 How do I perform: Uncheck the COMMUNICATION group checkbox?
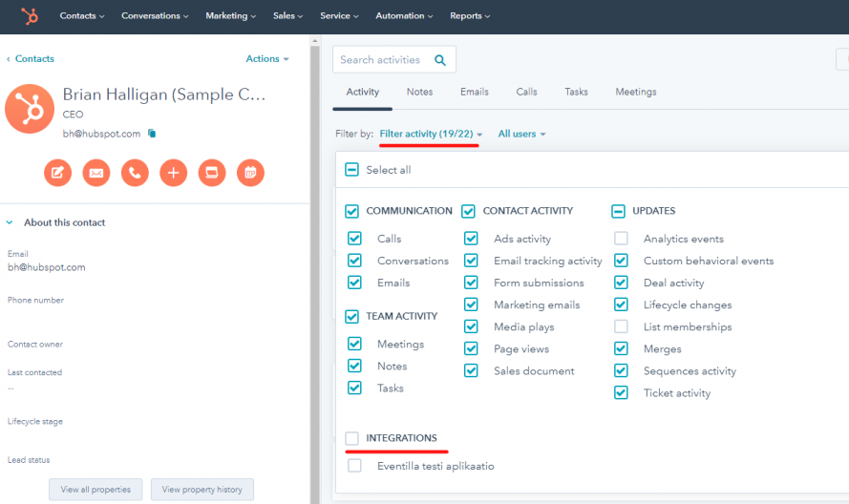coord(352,211)
